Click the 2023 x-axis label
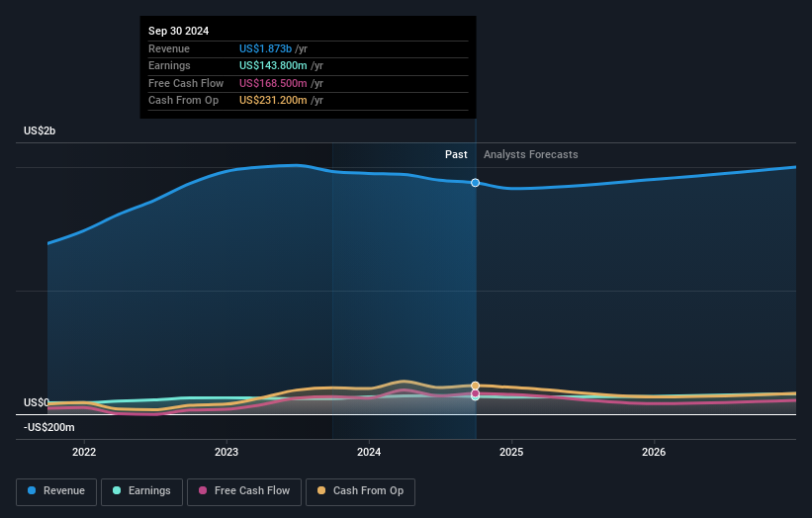This screenshot has height=518, width=812. (x=226, y=453)
